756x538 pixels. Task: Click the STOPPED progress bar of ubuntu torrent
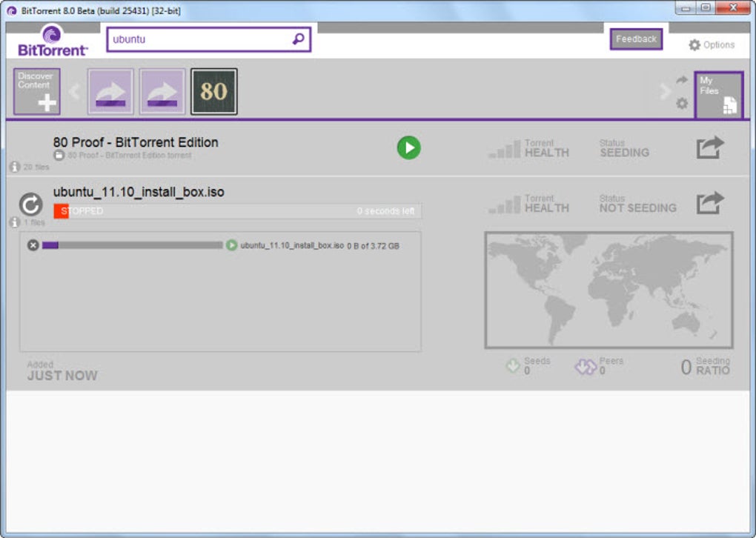pos(238,210)
